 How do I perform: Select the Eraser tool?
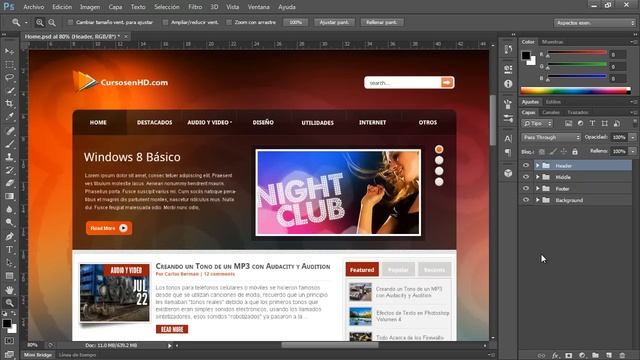click(x=9, y=183)
